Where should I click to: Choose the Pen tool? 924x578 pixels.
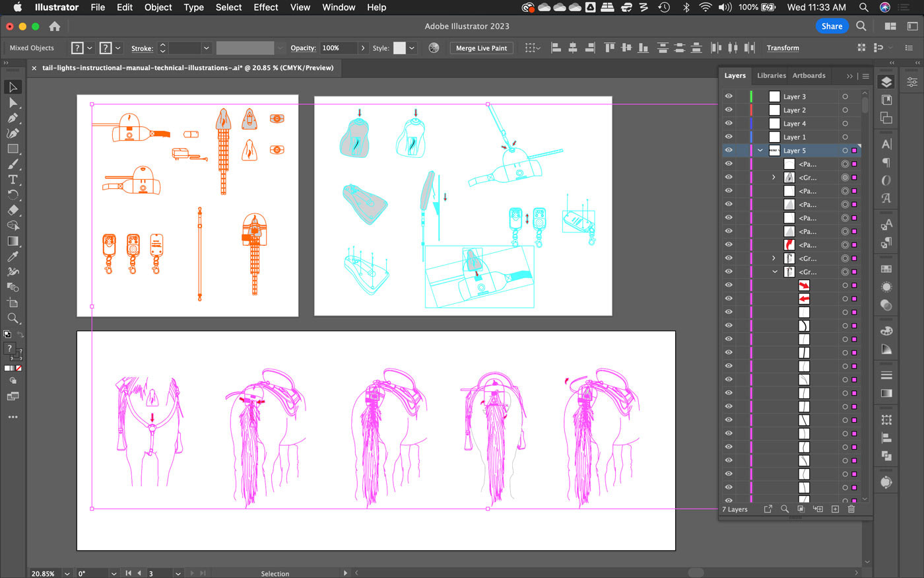(13, 118)
